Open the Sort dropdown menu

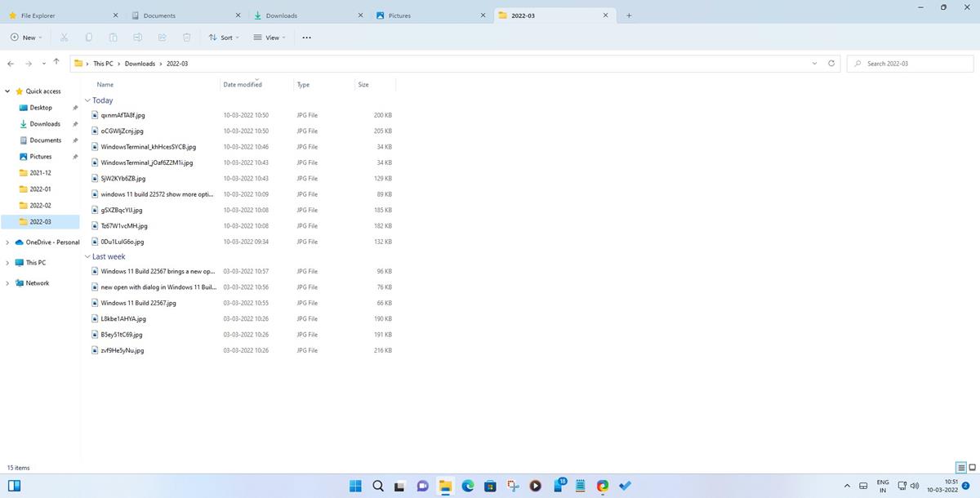click(223, 38)
